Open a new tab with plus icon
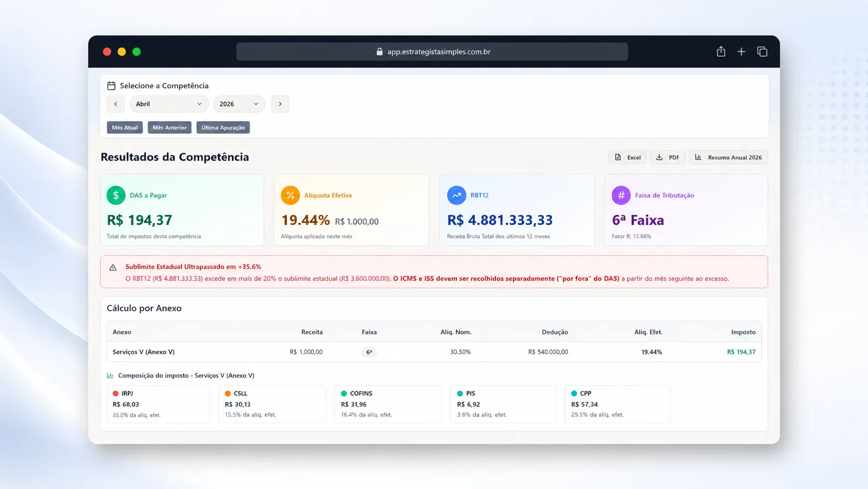868x489 pixels. coord(741,51)
